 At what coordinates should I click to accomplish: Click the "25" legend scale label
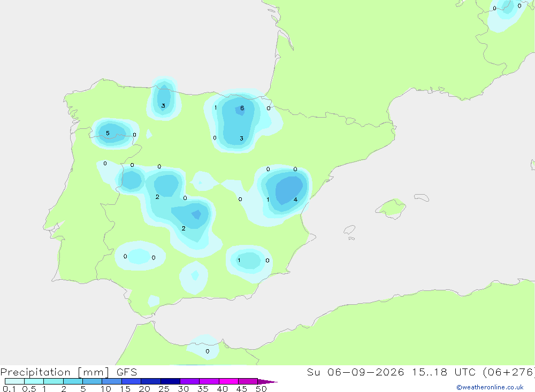pos(164,389)
